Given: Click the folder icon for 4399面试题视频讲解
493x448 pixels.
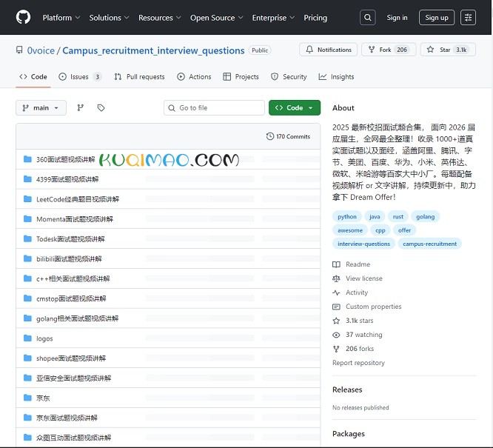Looking at the screenshot, I should (27, 179).
